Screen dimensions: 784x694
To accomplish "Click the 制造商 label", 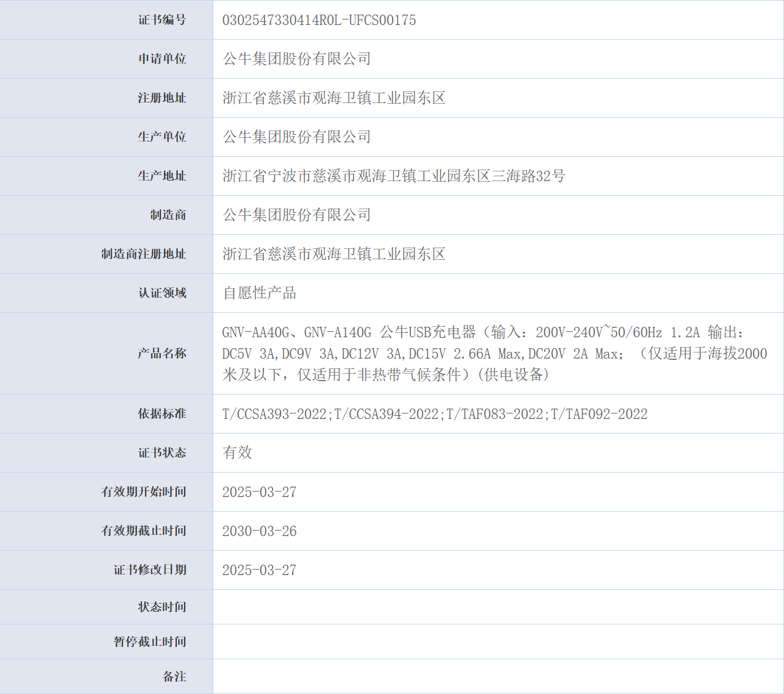I will (168, 215).
